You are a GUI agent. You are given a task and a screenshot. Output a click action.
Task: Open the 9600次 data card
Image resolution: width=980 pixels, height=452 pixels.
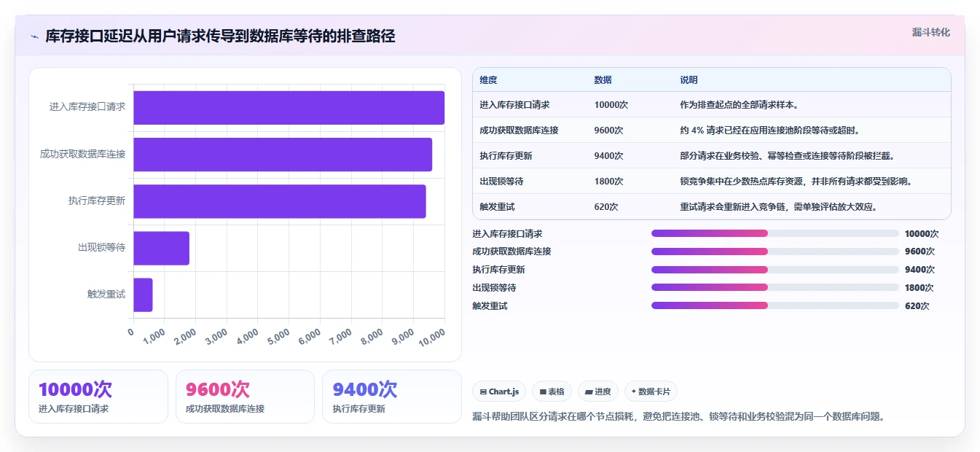[x=246, y=397]
